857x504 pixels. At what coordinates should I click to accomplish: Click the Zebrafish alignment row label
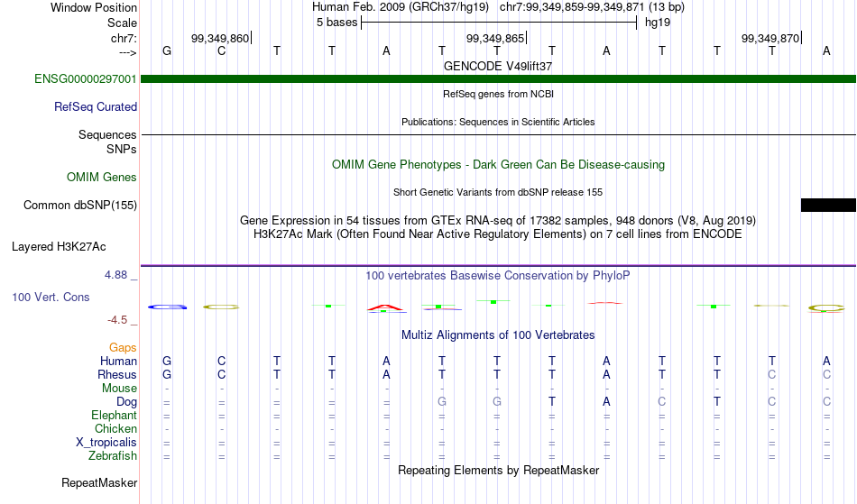click(x=113, y=456)
